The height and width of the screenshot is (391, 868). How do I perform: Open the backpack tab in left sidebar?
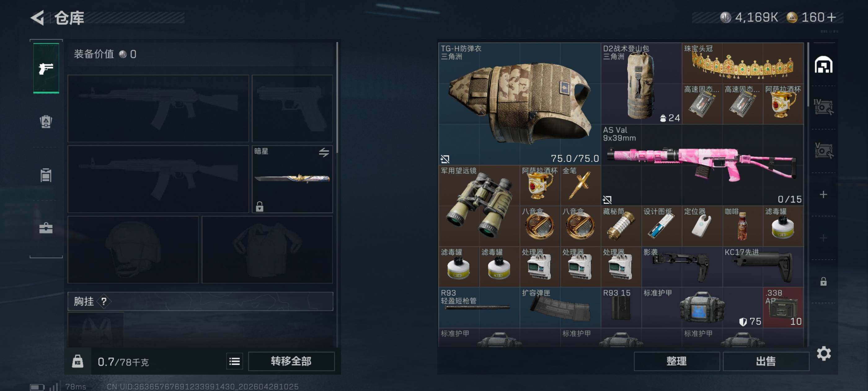[46, 121]
